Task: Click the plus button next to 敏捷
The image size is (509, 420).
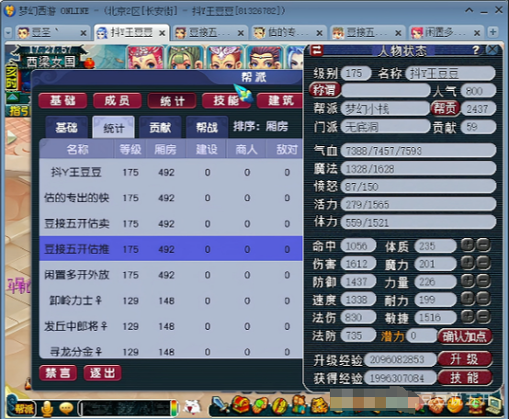Action: tap(468, 316)
